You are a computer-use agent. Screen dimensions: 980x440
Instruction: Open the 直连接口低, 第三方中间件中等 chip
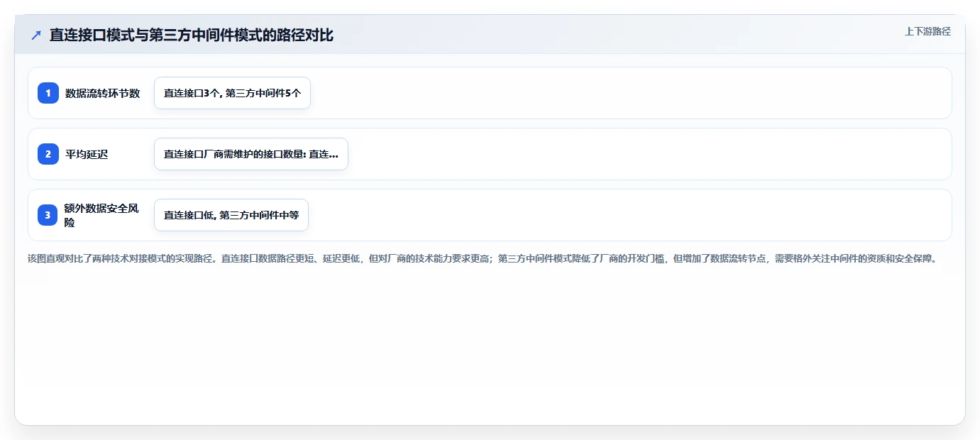point(231,215)
